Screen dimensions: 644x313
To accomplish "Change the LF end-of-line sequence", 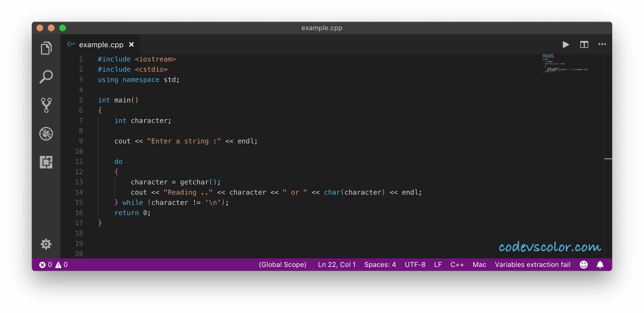I will pos(438,265).
